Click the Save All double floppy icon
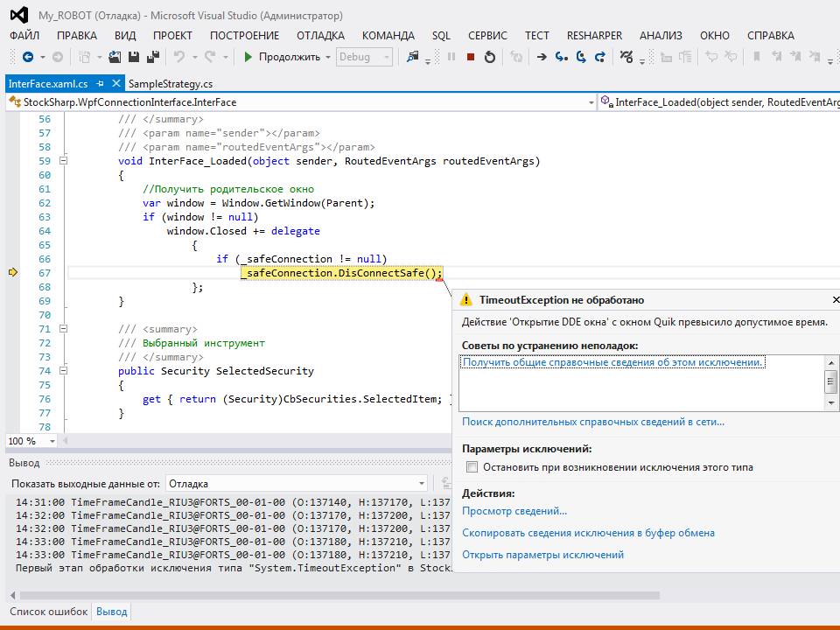Screen dimensions: 840x630 point(153,57)
